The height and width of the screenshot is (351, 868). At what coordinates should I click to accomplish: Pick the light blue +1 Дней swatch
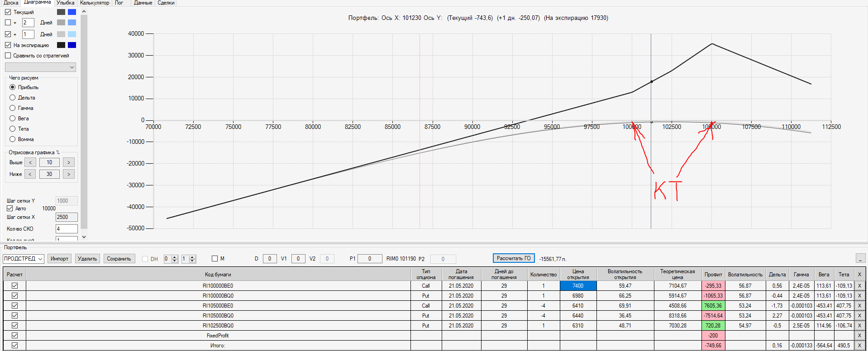72,34
